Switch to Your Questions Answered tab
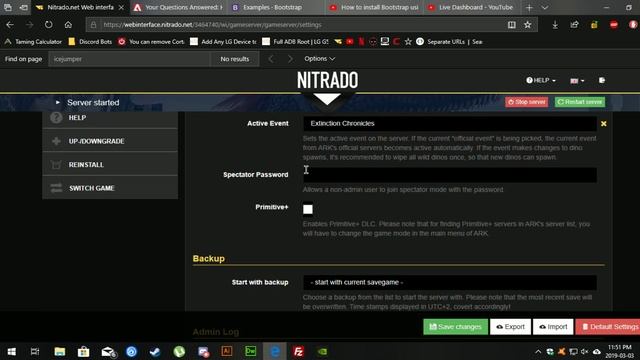 click(x=179, y=7)
